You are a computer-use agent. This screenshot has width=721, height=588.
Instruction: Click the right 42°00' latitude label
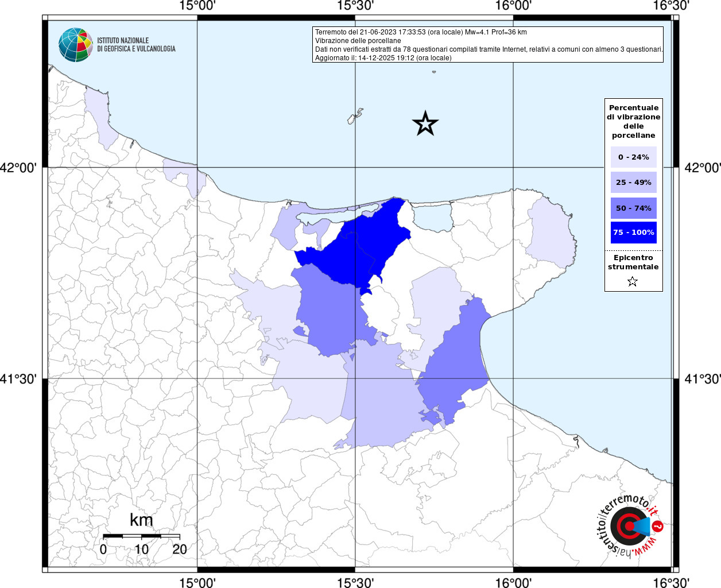click(703, 168)
